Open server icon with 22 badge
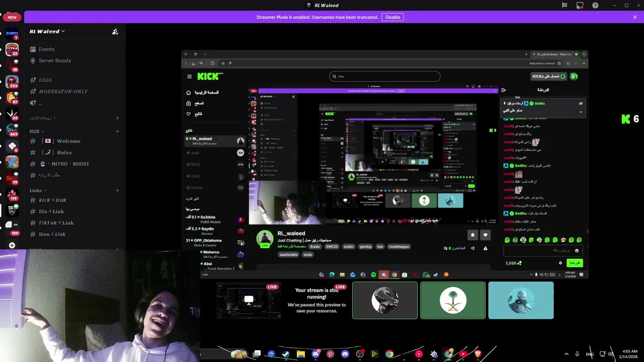The image size is (644, 362). [x=12, y=49]
